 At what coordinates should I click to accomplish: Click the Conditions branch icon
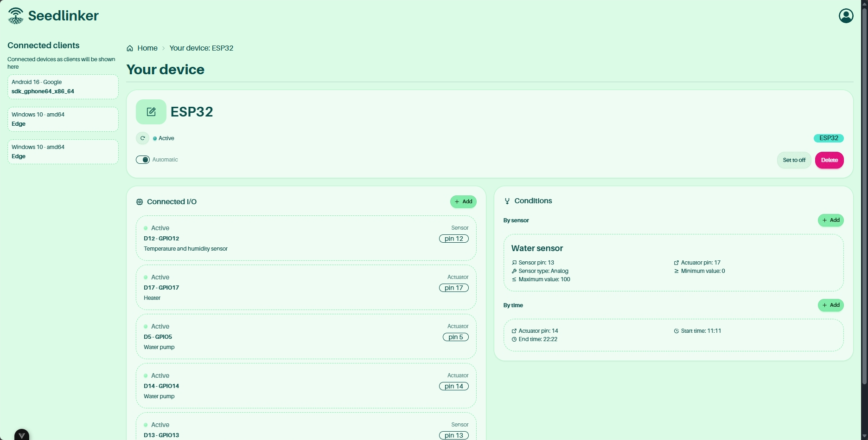tap(507, 201)
